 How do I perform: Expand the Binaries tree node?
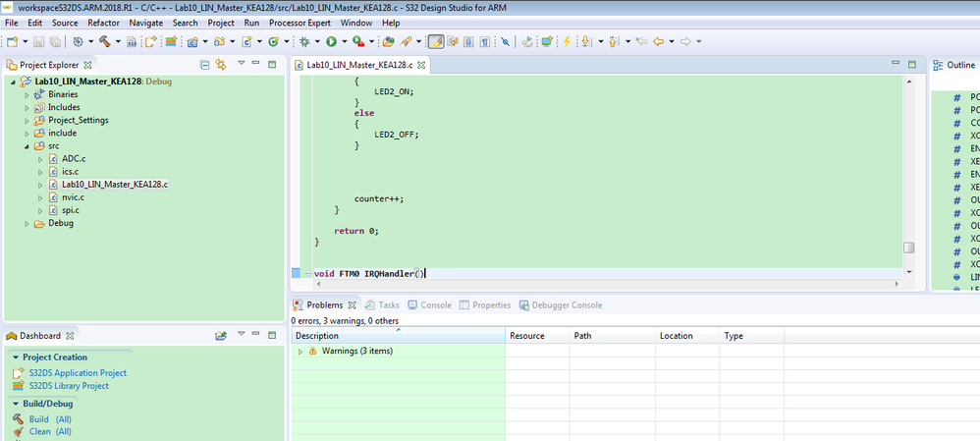[27, 94]
